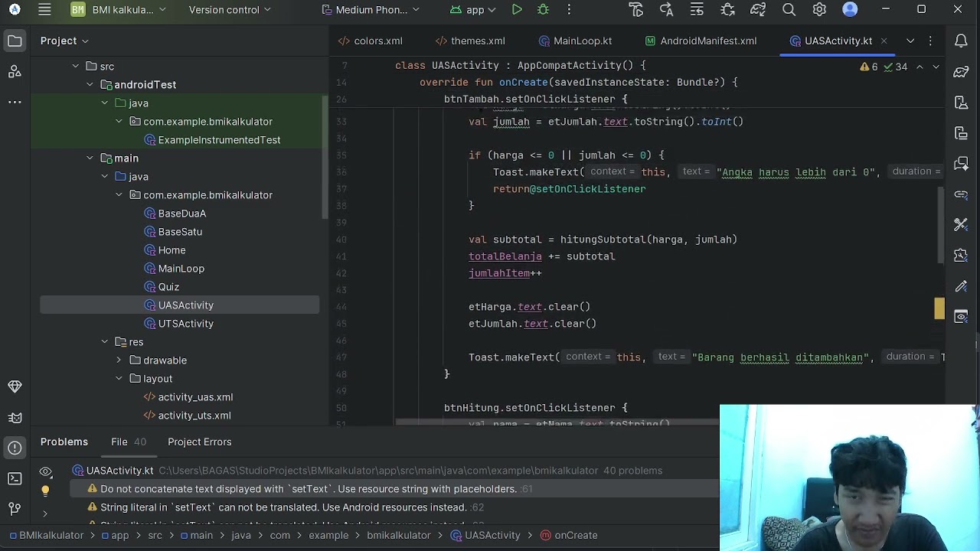Switch to the AndroidManifest.xml tab
The width and height of the screenshot is (980, 551).
(x=701, y=41)
